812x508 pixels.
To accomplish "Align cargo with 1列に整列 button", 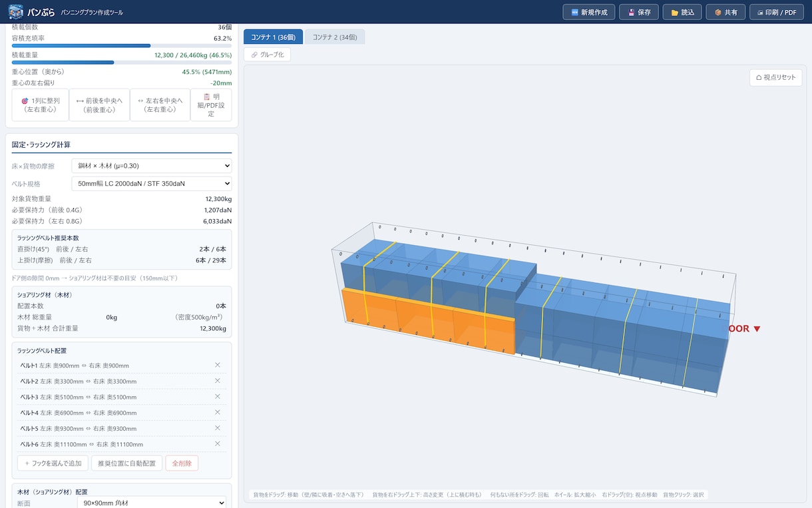I will (x=41, y=105).
